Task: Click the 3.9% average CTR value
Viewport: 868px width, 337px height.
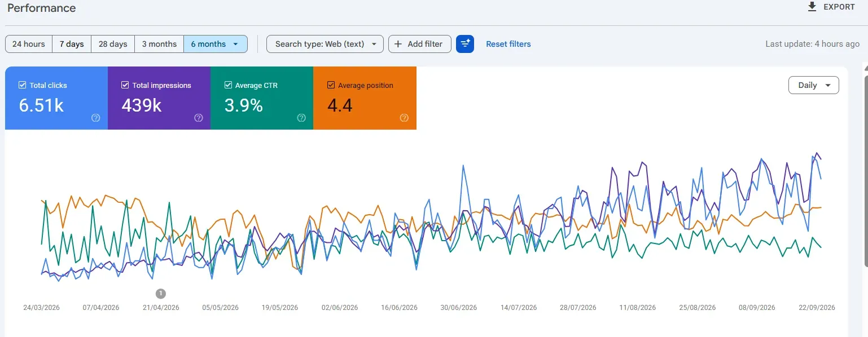Action: click(x=244, y=105)
